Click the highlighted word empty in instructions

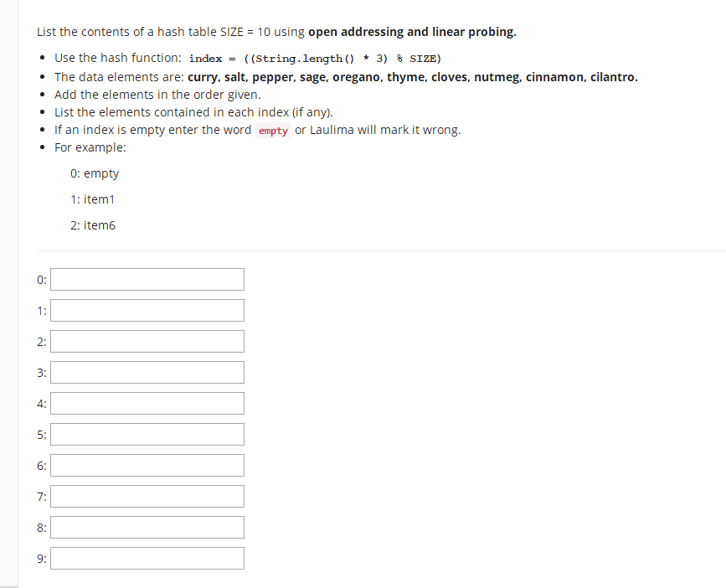tap(273, 130)
